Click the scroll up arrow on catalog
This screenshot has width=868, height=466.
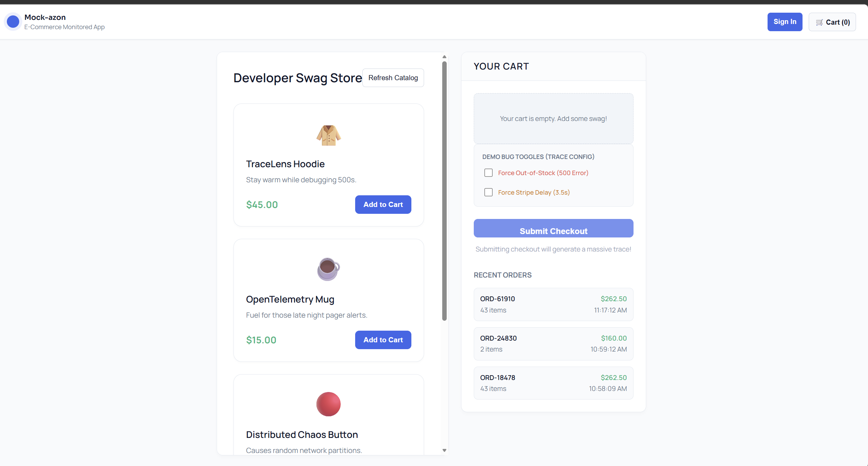(x=444, y=57)
